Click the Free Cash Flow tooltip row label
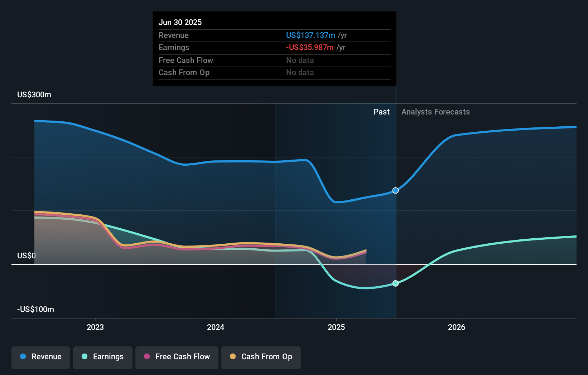This screenshot has width=588, height=375. tap(186, 60)
